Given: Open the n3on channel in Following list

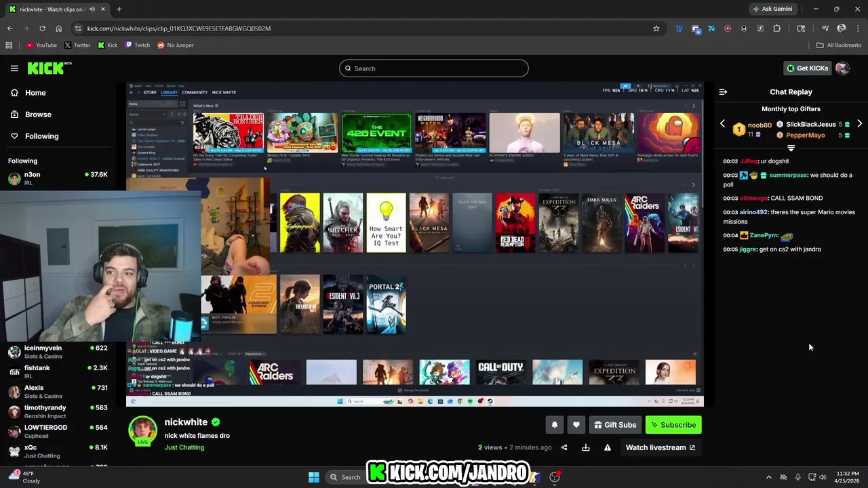Looking at the screenshot, I should [58, 179].
